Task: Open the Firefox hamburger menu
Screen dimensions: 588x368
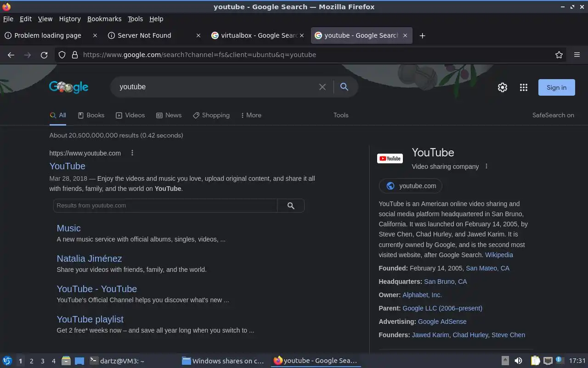Action: point(577,55)
